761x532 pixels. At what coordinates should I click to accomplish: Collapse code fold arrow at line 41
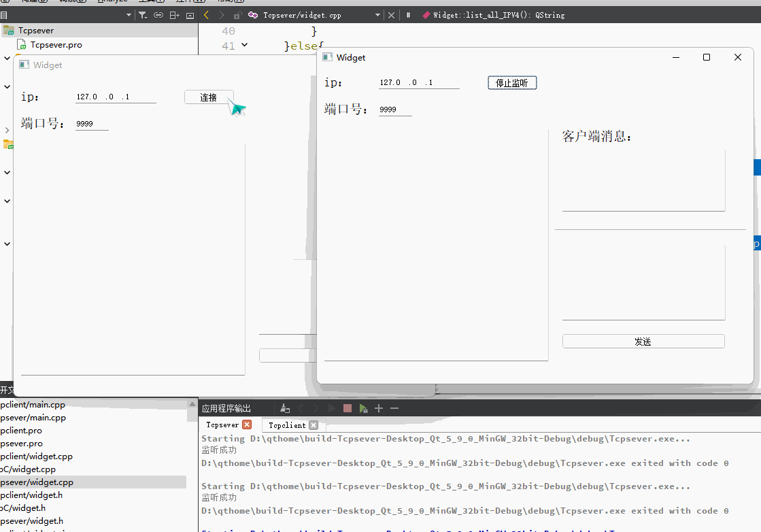coord(245,46)
